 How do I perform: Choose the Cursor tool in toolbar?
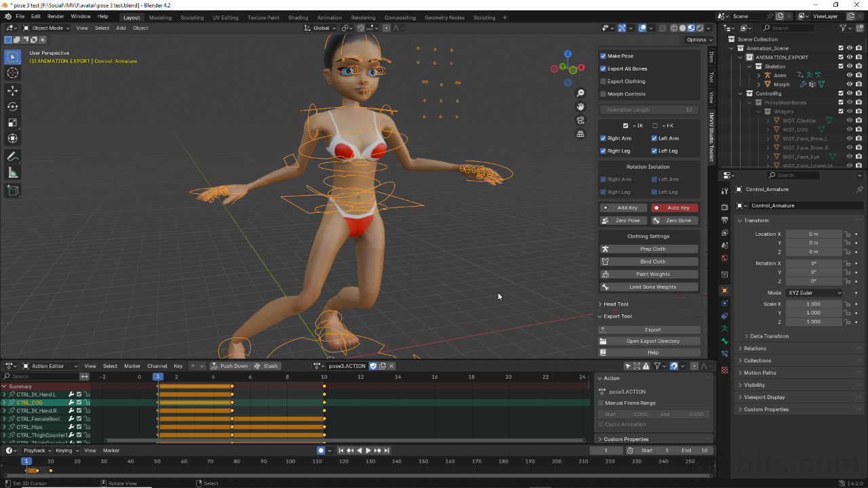[13, 73]
